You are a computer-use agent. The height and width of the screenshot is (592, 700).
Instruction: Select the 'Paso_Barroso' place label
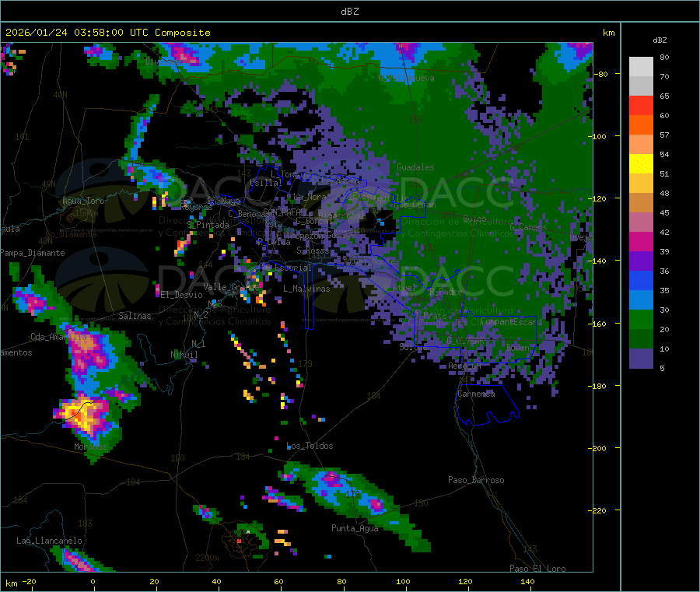tap(476, 480)
